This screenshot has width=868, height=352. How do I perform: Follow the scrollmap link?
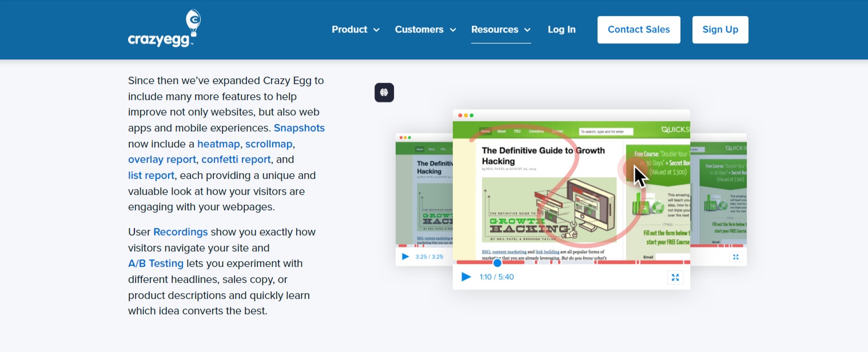(x=269, y=144)
